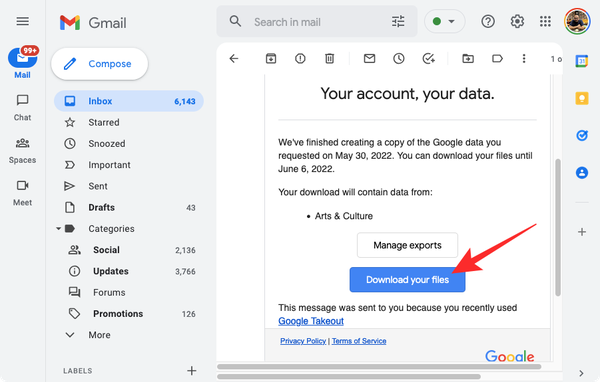This screenshot has width=600, height=382.
Task: Go back to inbox with back arrow
Action: point(234,59)
